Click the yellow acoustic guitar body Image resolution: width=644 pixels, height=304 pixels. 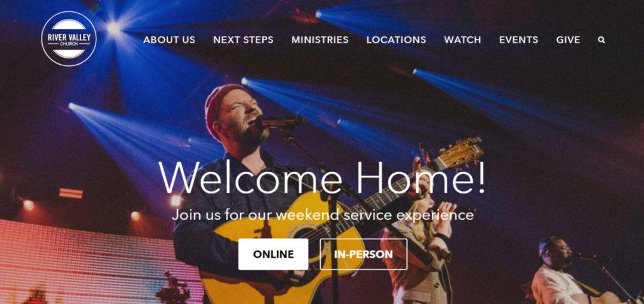point(284,242)
